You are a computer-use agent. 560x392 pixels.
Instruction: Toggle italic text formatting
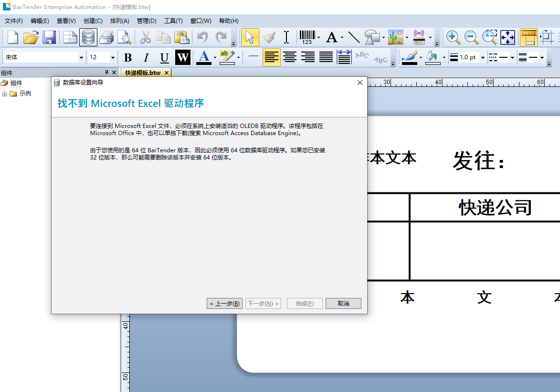point(146,57)
